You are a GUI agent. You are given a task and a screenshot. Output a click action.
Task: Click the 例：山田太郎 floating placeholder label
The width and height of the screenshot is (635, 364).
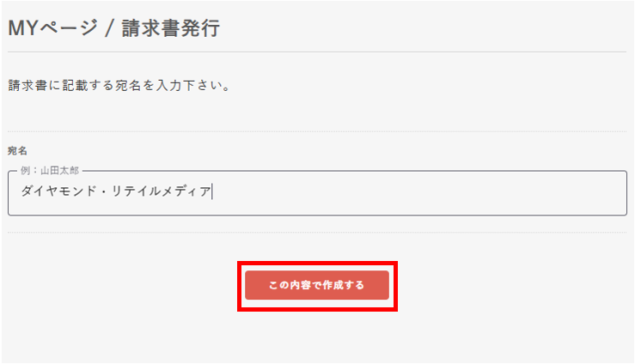(x=50, y=171)
